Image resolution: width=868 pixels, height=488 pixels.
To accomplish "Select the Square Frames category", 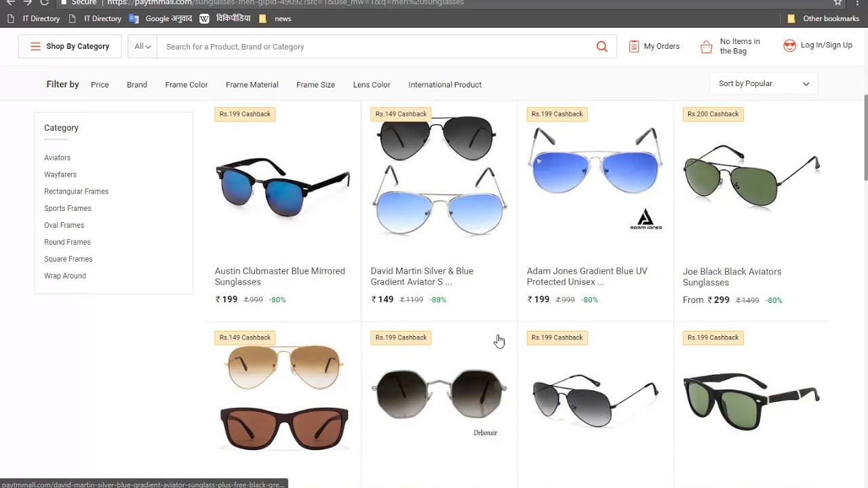I will pyautogui.click(x=68, y=259).
